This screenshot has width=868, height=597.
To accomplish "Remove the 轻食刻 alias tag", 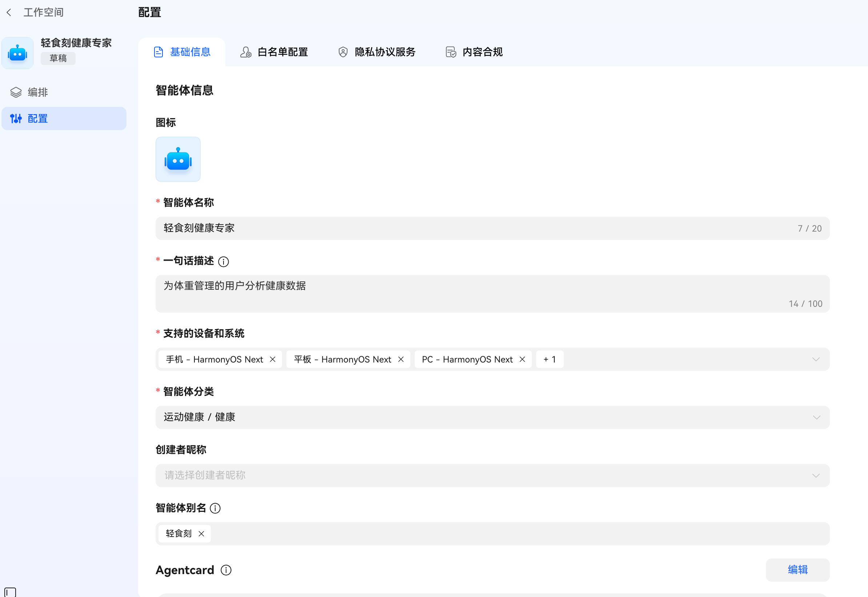I will [201, 534].
